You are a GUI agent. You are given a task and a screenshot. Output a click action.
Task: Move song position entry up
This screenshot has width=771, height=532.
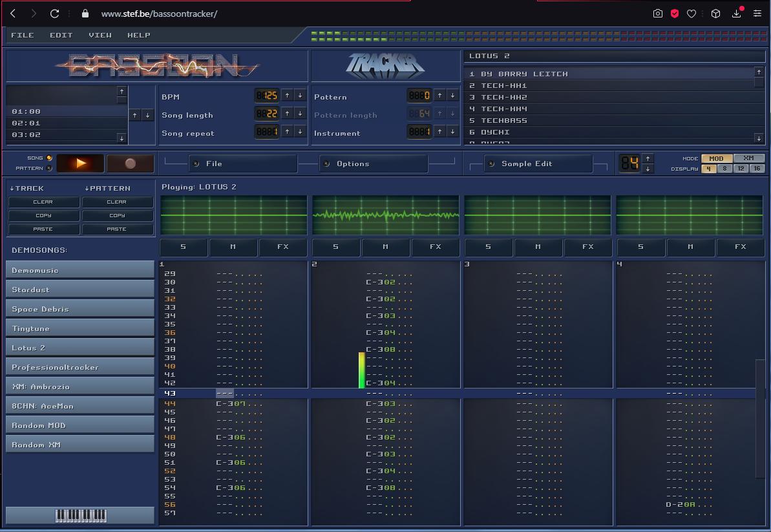click(x=134, y=115)
